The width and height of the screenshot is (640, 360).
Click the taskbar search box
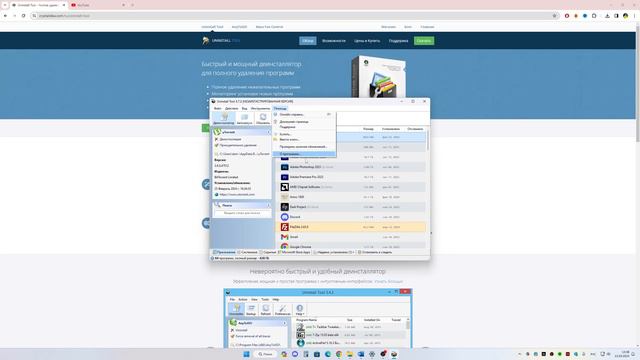click(x=265, y=354)
